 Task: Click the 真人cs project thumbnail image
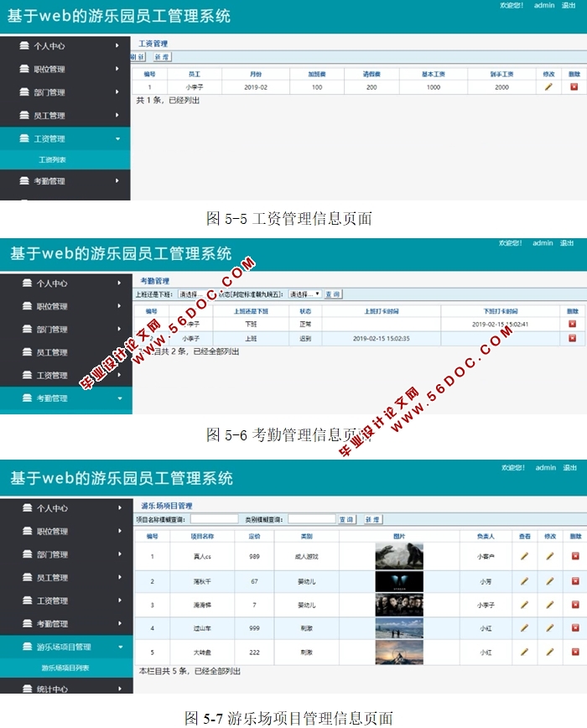point(399,556)
